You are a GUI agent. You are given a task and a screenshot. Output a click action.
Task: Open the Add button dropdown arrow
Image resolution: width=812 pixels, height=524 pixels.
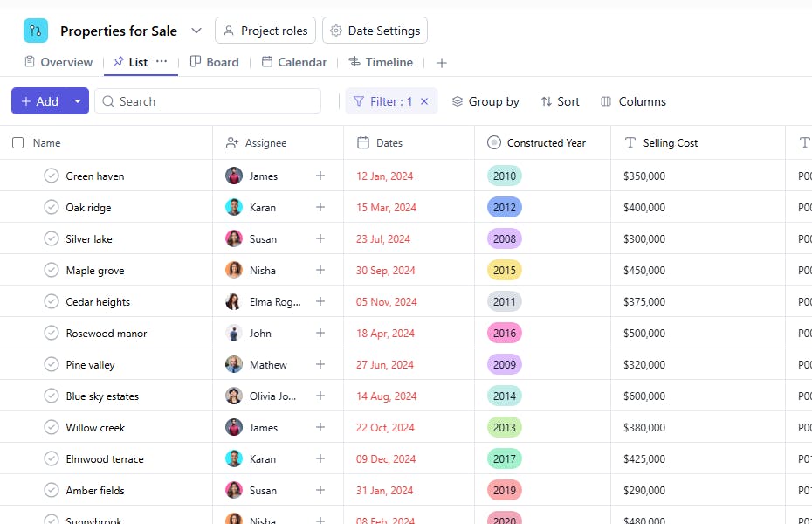(x=78, y=101)
